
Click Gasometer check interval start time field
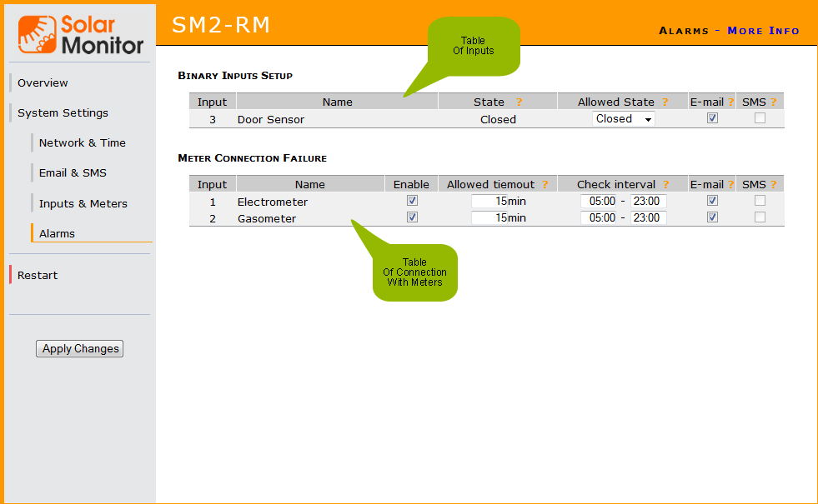[599, 217]
